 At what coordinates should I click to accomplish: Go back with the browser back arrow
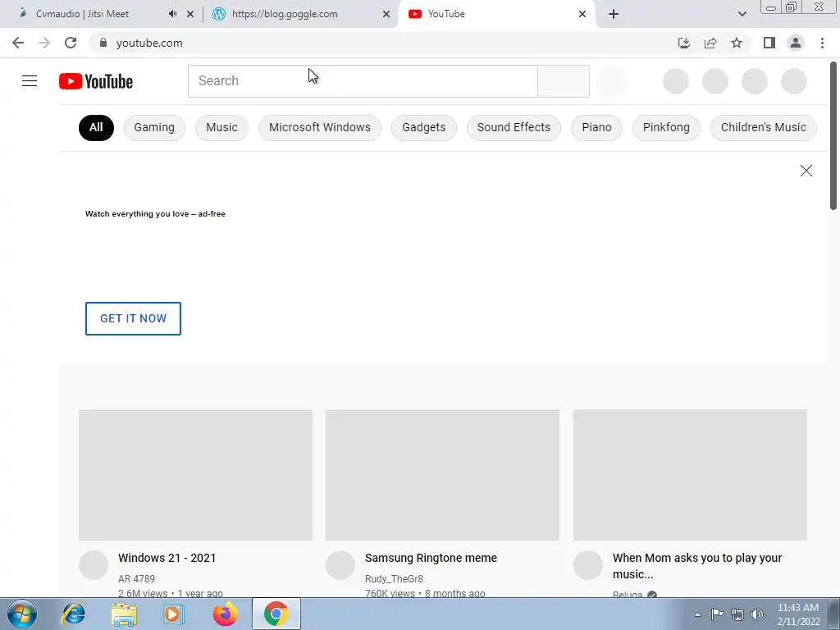pyautogui.click(x=18, y=43)
